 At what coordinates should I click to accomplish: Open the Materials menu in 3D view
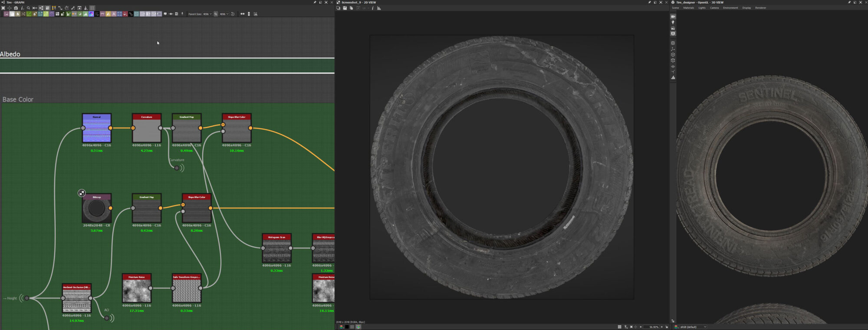pyautogui.click(x=688, y=8)
